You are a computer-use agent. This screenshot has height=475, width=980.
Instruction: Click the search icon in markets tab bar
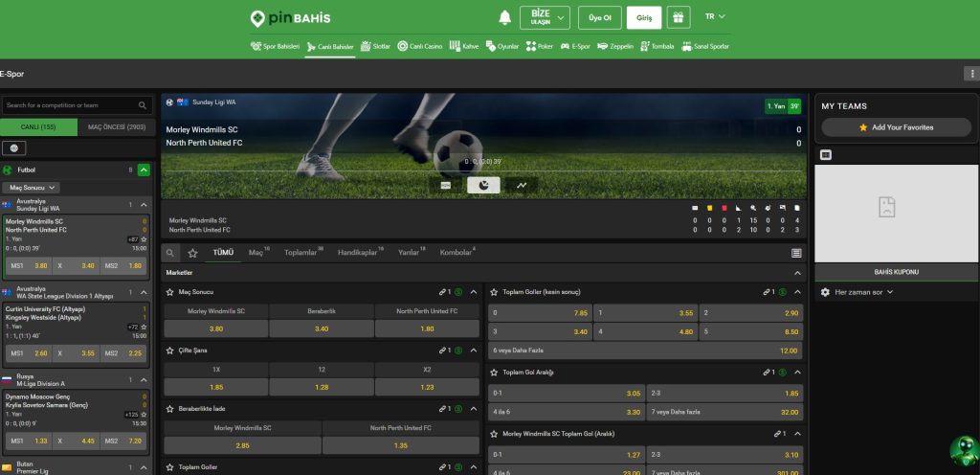(170, 253)
